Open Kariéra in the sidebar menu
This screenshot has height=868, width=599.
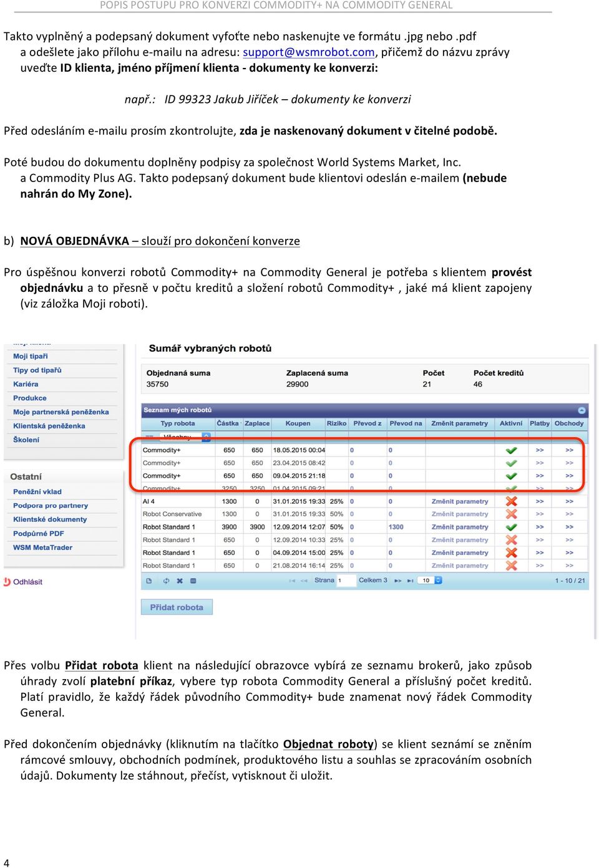[x=26, y=384]
